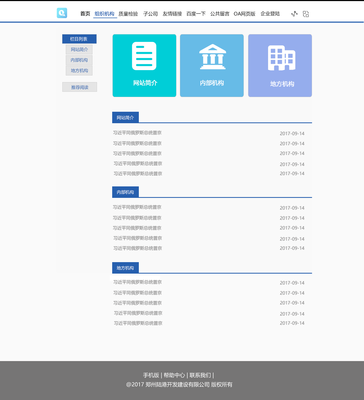This screenshot has width=364, height=400.
Task: Open the first article under 网站简介 section
Action: 137,133
